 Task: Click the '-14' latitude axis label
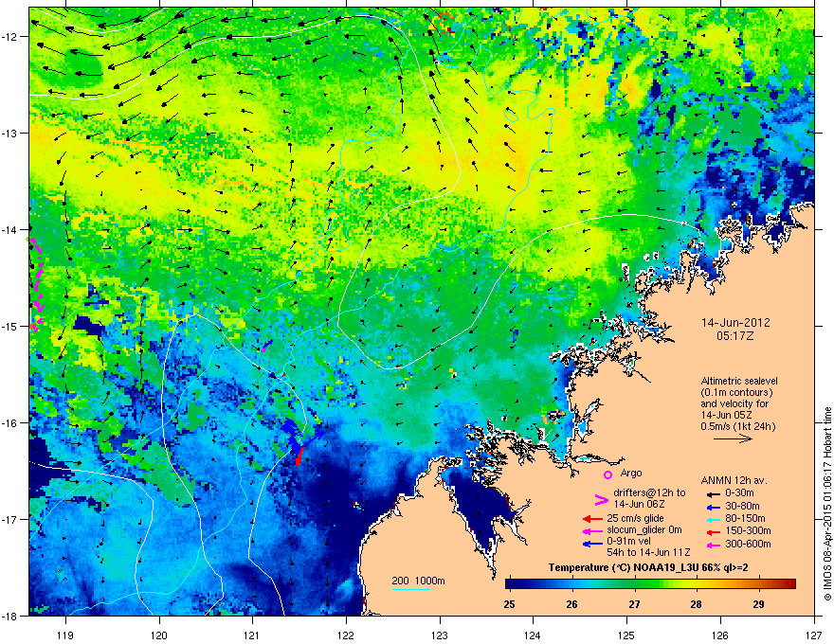(x=9, y=230)
